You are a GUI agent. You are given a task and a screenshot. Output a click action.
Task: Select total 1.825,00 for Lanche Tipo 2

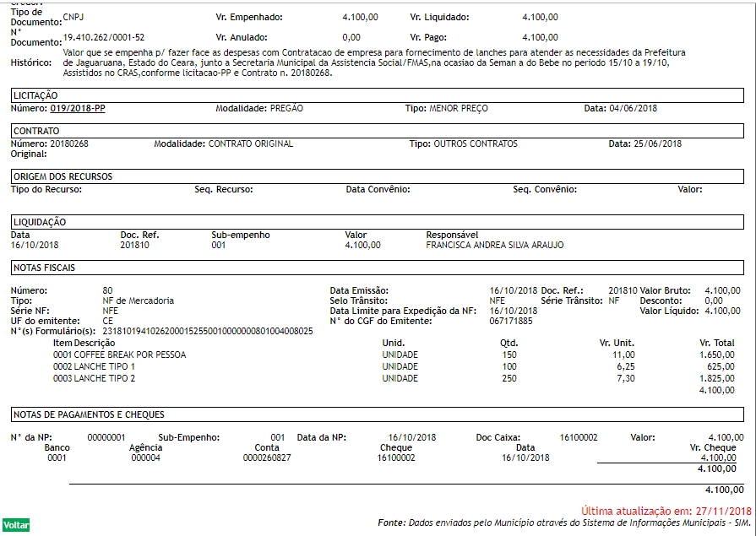point(717,378)
